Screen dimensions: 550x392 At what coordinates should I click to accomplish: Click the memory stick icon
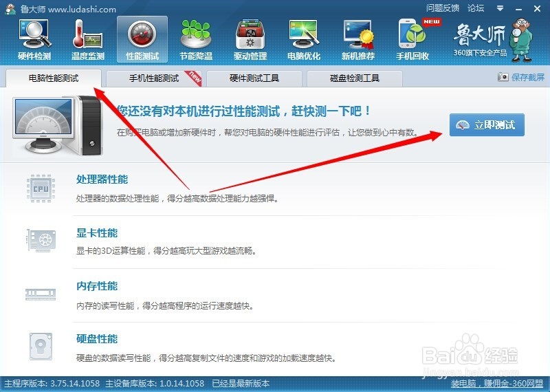[41, 294]
